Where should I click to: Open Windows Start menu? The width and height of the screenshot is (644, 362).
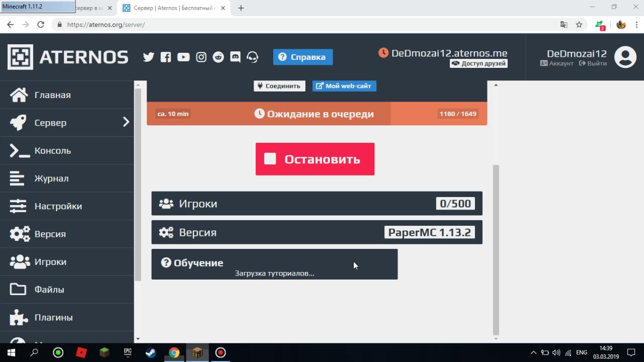pyautogui.click(x=11, y=352)
